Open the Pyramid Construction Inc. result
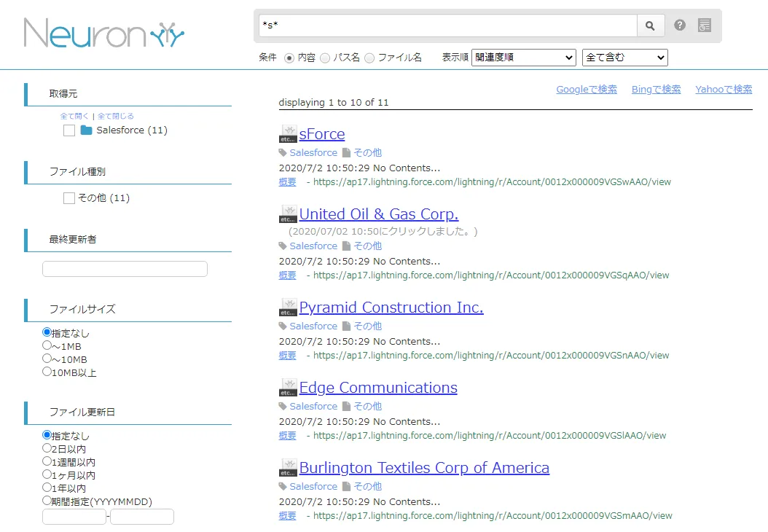Viewport: 768px width, 532px height. click(391, 308)
